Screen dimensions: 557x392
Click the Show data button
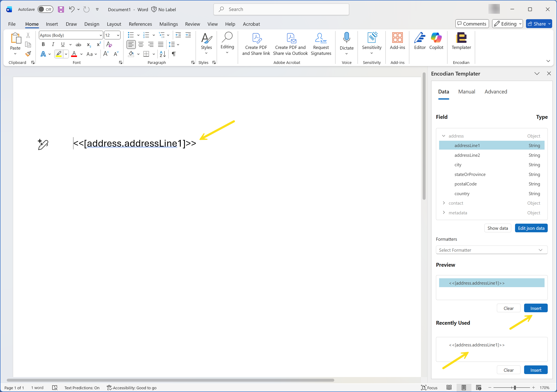[498, 228]
